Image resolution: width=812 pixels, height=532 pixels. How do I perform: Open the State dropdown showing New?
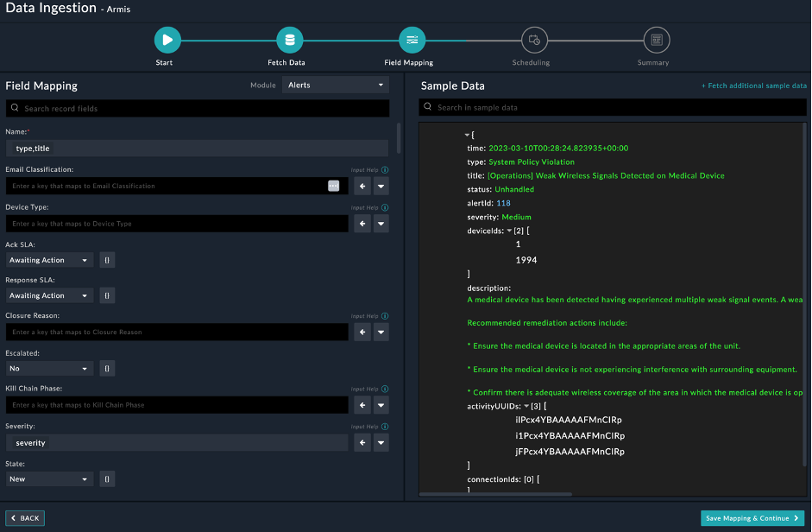[49, 478]
